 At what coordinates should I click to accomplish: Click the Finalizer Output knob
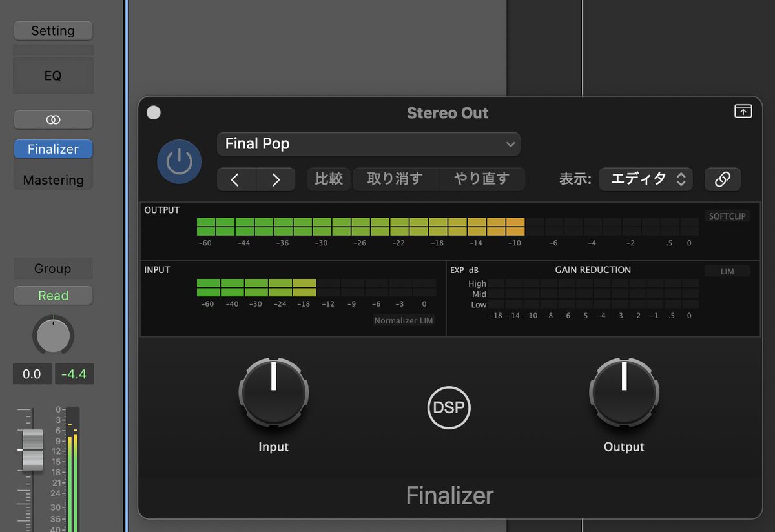coord(624,393)
